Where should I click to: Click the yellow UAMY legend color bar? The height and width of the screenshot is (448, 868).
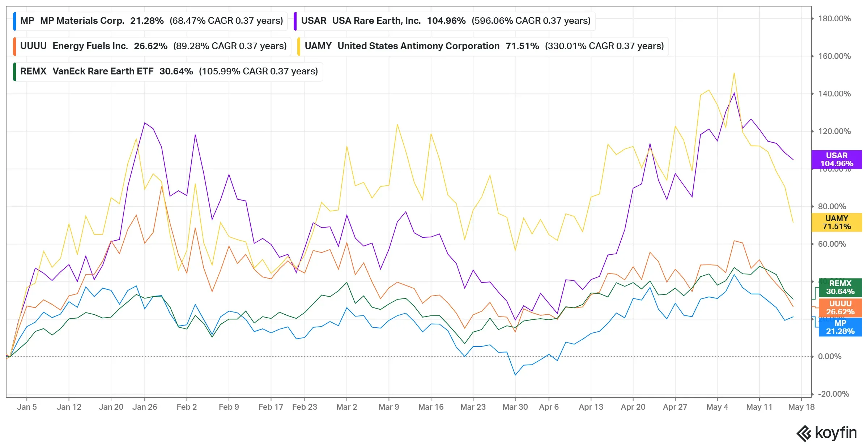(299, 46)
